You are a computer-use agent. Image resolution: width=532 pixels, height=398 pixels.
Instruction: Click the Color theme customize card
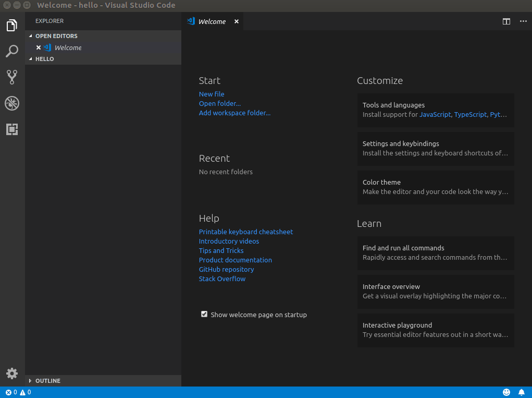point(435,187)
